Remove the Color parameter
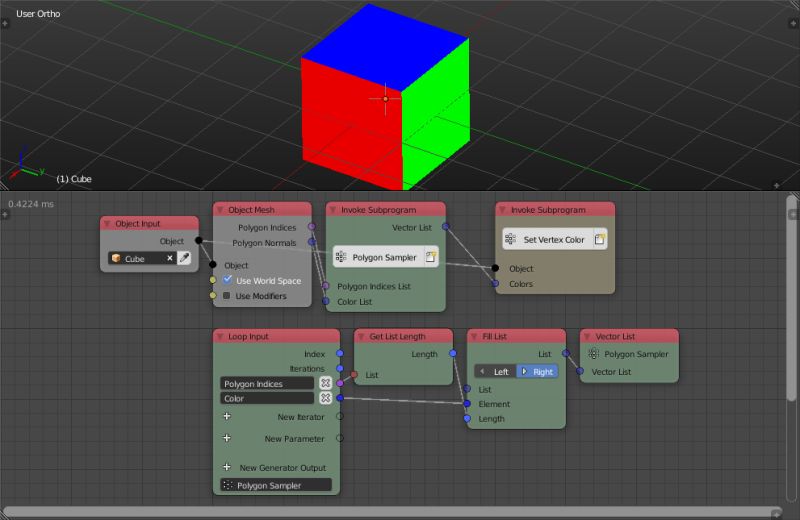 [326, 398]
